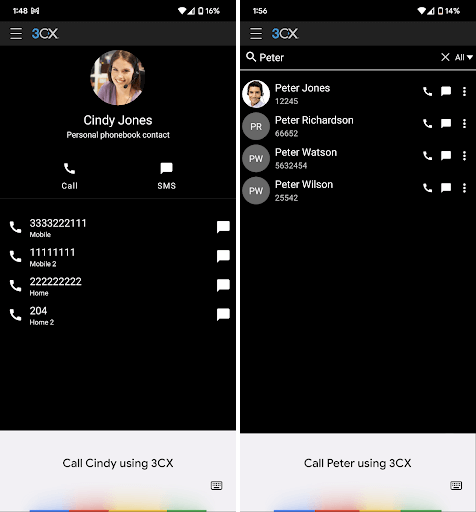476x512 pixels.
Task: Open Peter Wilson contact entry
Action: pos(330,191)
